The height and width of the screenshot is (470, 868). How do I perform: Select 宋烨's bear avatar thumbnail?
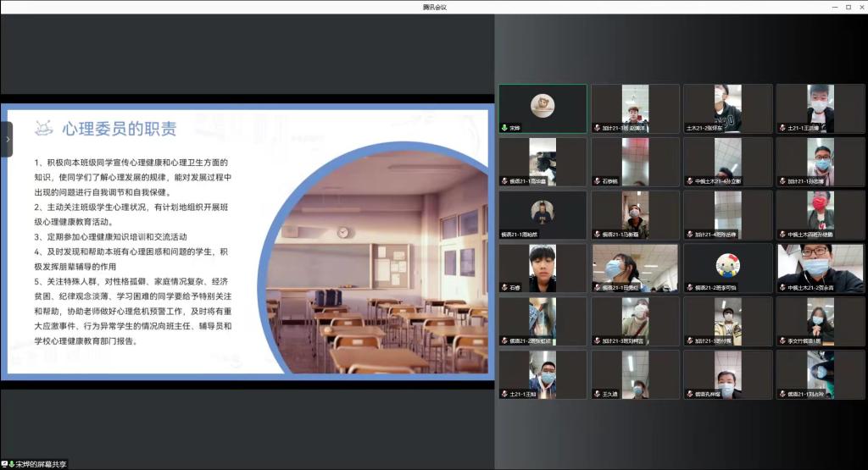pyautogui.click(x=542, y=105)
